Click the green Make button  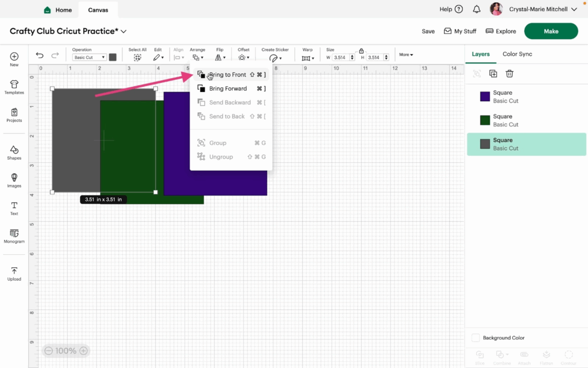[x=551, y=31]
